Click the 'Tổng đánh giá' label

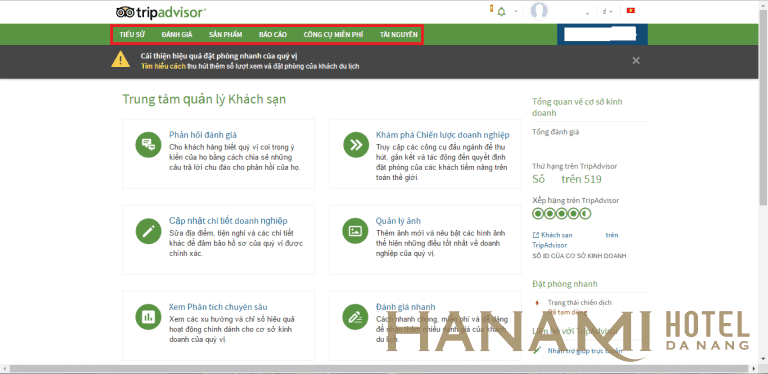click(556, 132)
